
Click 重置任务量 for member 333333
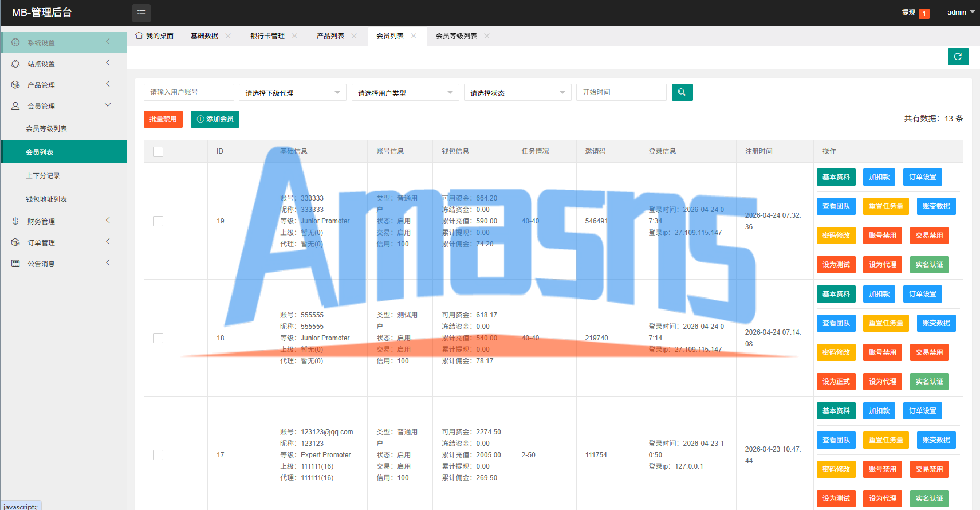point(886,206)
